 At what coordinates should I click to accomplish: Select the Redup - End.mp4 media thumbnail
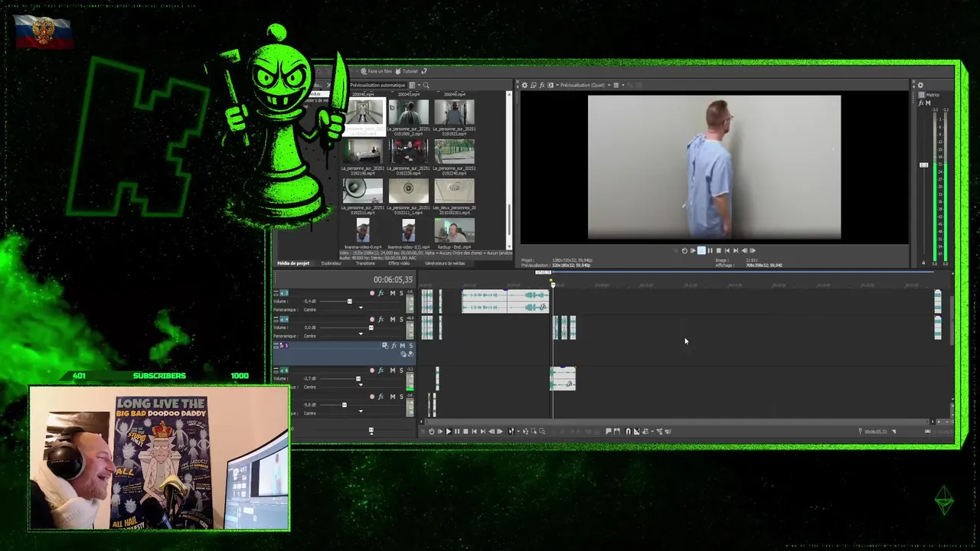pos(454,230)
